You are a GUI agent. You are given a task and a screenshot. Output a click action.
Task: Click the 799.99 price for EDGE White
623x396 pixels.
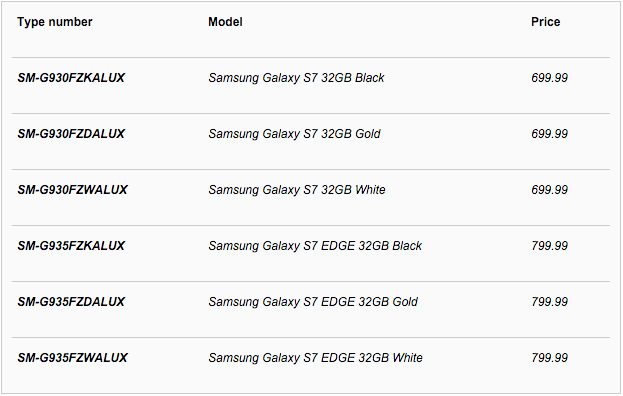coord(549,358)
